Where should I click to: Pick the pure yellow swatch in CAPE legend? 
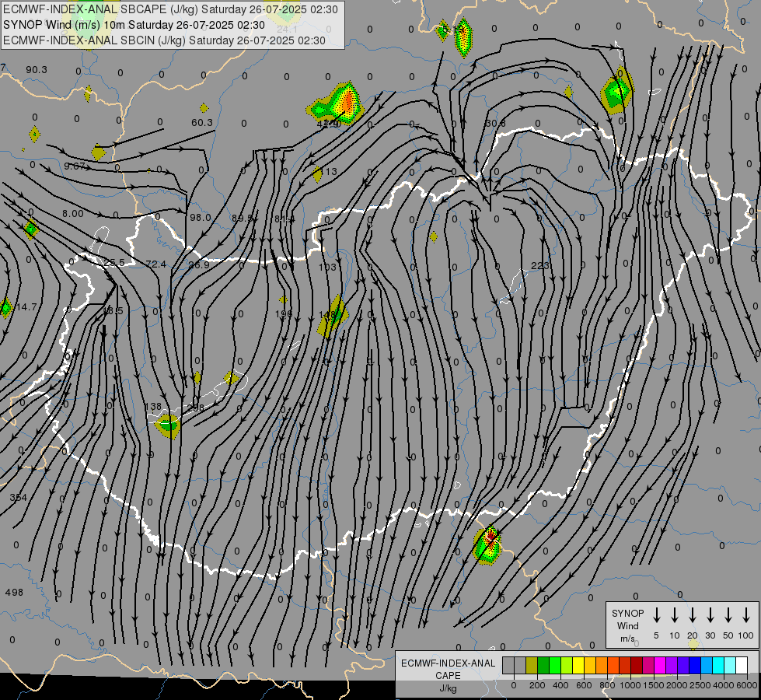tap(578, 666)
